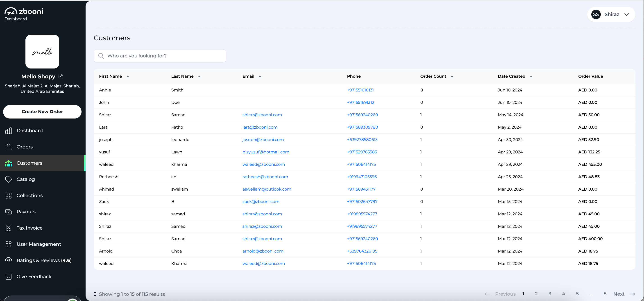
Task: Open Give Feedback in sidebar
Action: click(x=34, y=276)
